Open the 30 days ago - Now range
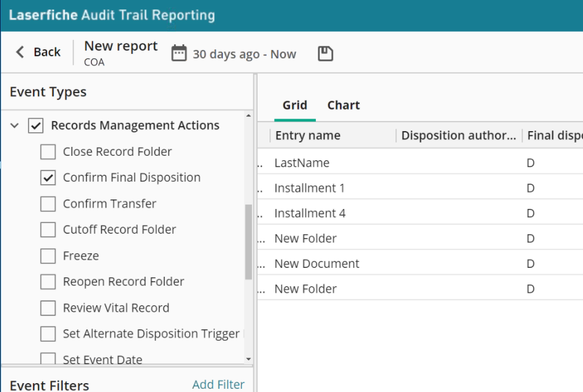The image size is (583, 392). 244,54
